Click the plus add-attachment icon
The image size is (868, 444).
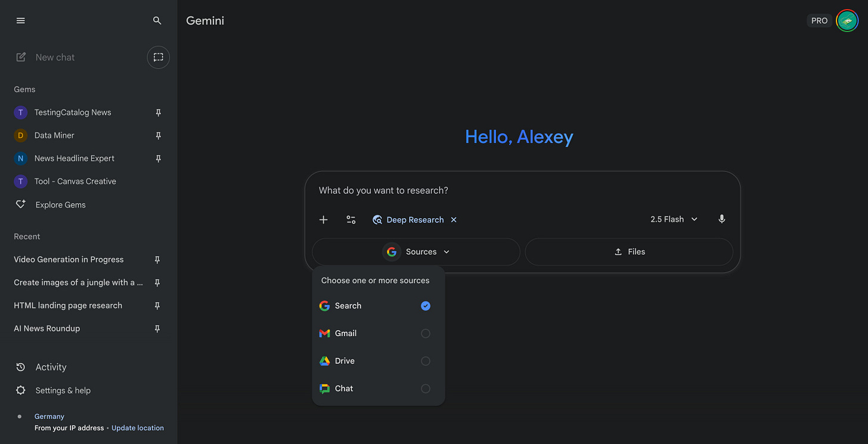point(324,220)
